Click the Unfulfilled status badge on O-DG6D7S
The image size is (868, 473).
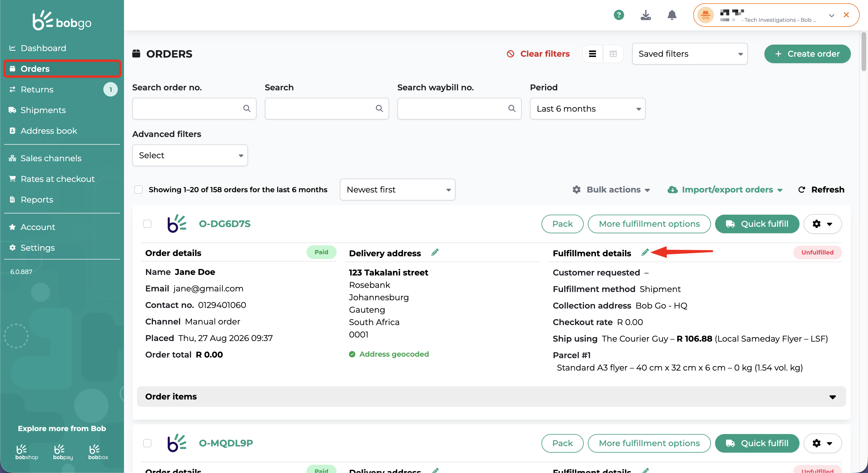click(817, 252)
